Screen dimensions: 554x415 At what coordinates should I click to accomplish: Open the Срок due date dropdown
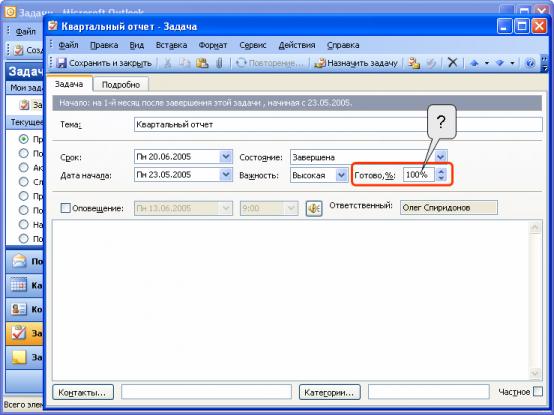tap(225, 156)
